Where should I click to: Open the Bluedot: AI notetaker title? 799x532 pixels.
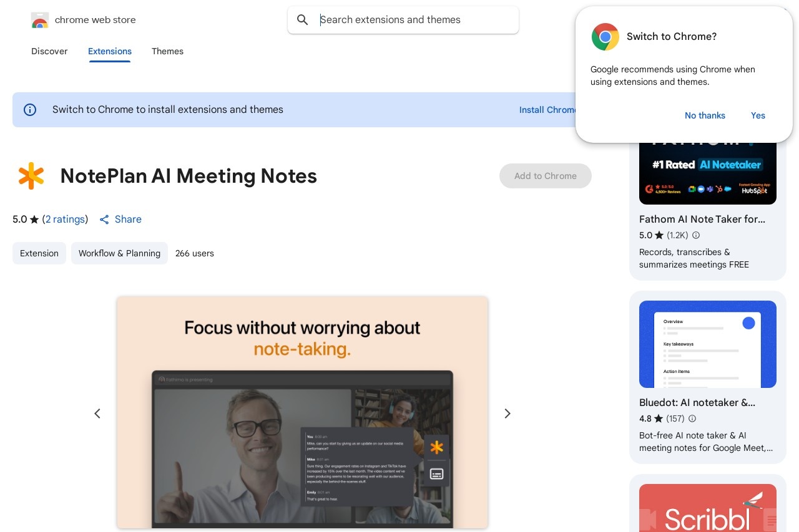pos(697,403)
